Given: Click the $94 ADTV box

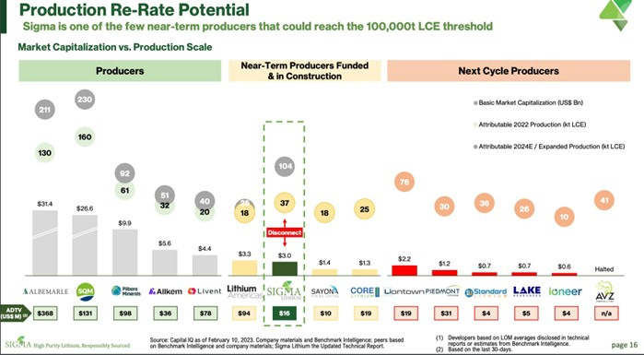Looking at the screenshot, I should (x=244, y=314).
